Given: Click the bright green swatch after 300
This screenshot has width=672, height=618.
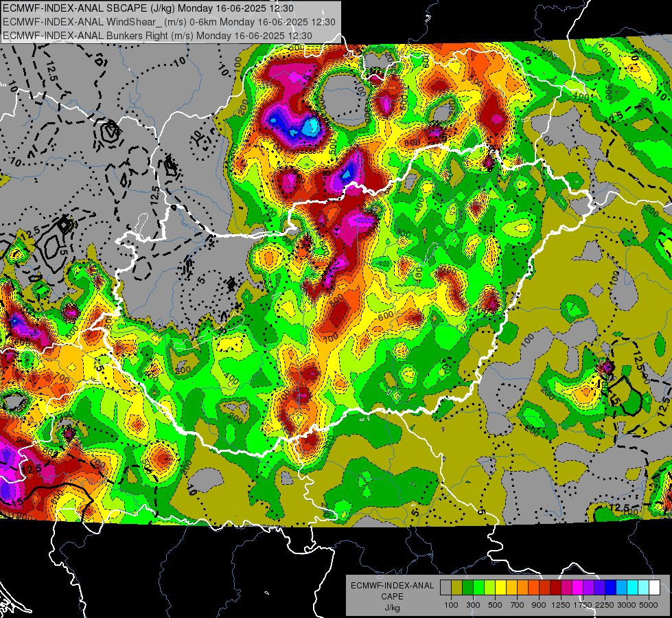Looking at the screenshot, I should click(478, 588).
